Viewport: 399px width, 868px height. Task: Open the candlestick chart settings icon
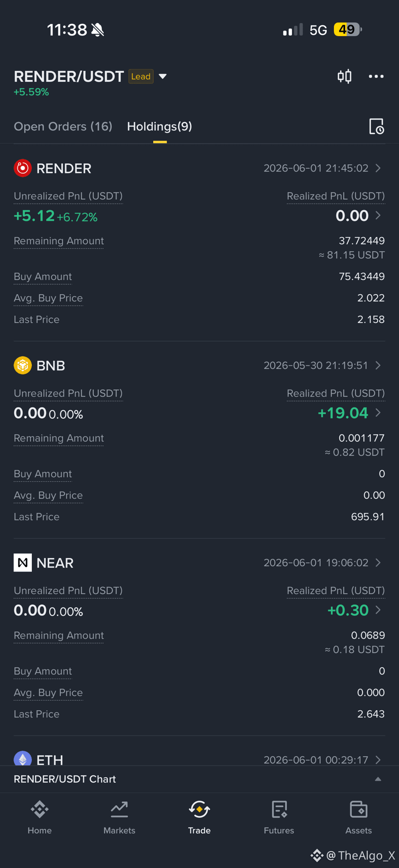pos(344,76)
